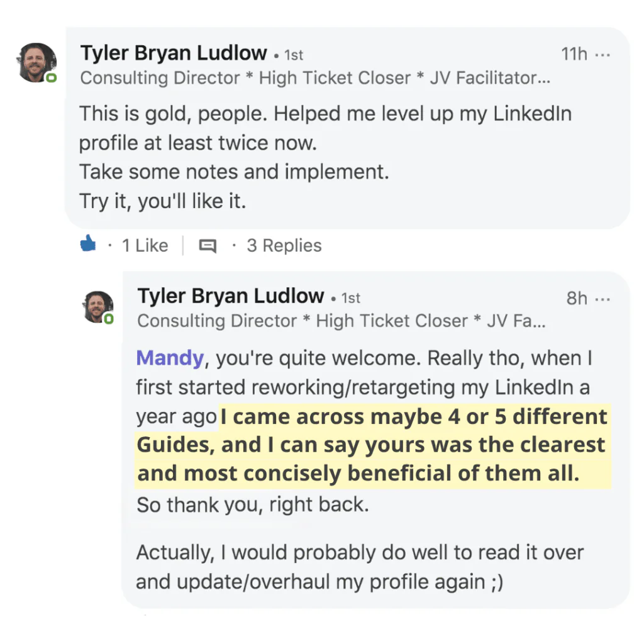The image size is (644, 644).
Task: Click the comment bubble replies icon
Action: pos(208,246)
